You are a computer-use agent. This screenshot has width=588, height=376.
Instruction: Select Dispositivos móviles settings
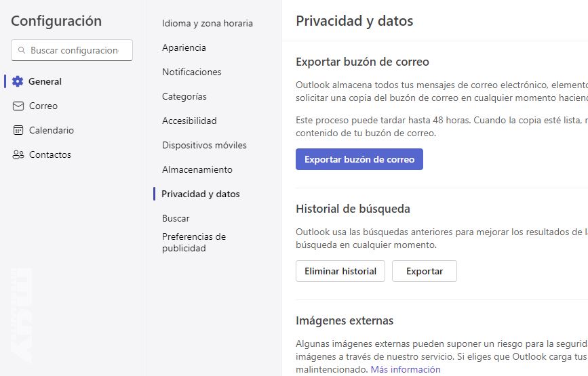coord(204,145)
